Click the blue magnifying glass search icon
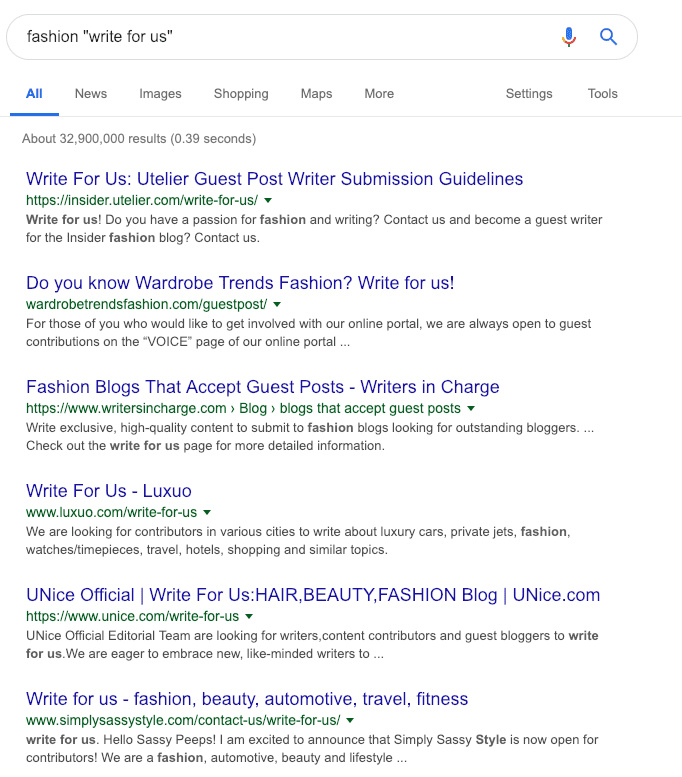 coord(608,37)
